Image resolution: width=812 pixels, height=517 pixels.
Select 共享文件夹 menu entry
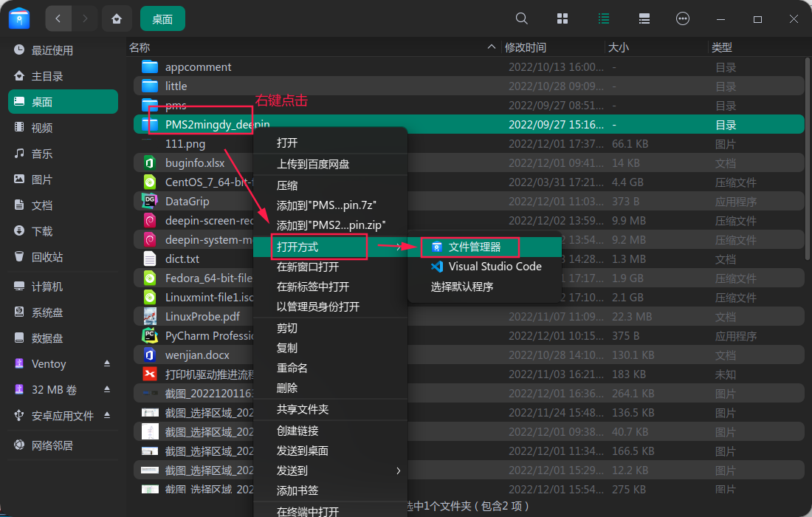click(x=330, y=409)
